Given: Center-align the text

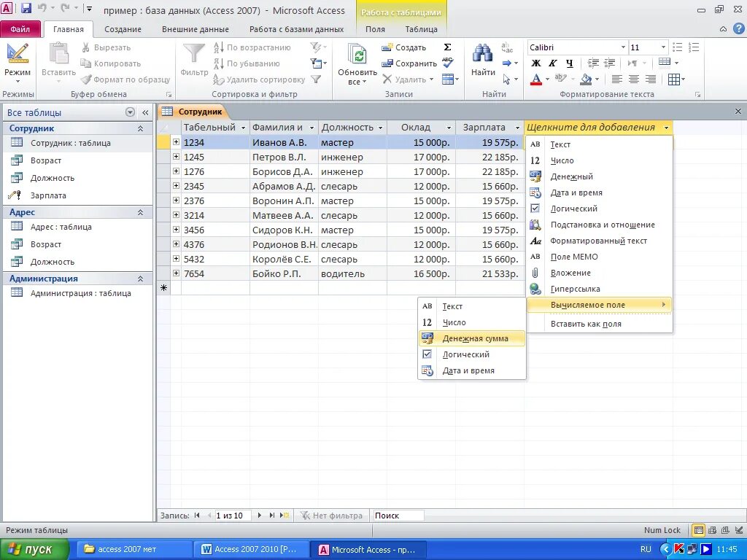Looking at the screenshot, I should tap(634, 79).
